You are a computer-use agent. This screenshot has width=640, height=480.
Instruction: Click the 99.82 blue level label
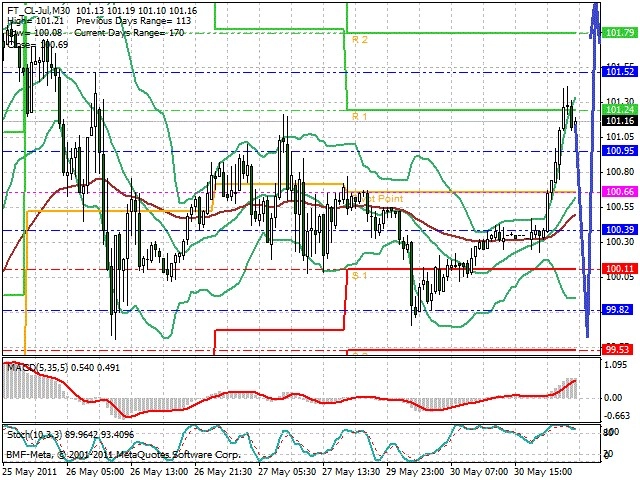(x=618, y=309)
